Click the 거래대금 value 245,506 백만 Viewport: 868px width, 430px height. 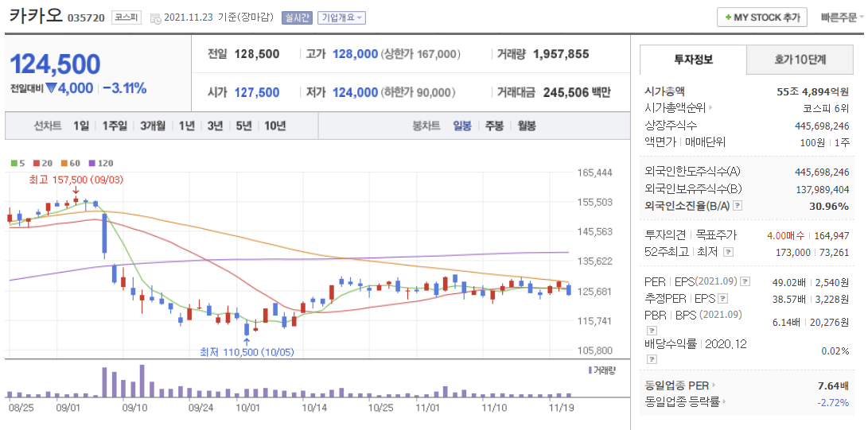click(577, 92)
